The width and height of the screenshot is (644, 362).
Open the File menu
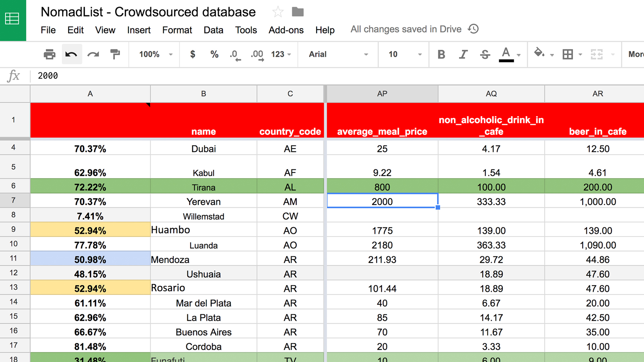47,29
